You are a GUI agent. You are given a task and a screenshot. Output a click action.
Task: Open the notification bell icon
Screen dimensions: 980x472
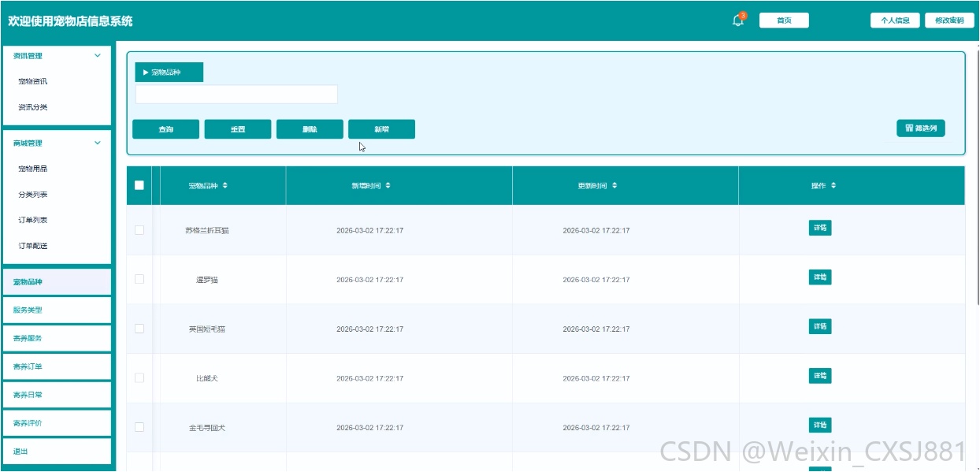click(x=738, y=20)
